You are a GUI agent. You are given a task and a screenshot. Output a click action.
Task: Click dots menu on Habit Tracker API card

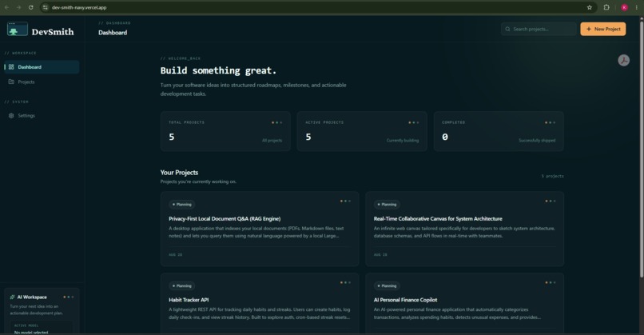tap(345, 282)
